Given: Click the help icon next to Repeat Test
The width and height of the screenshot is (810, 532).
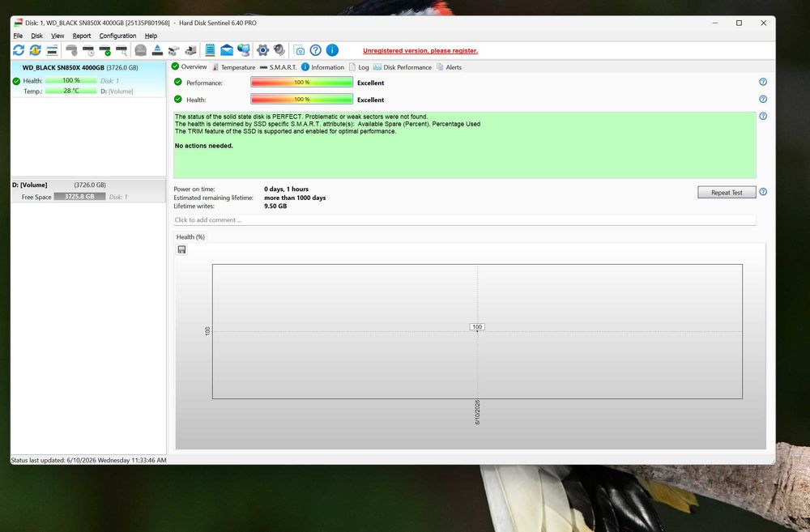Looking at the screenshot, I should pyautogui.click(x=763, y=192).
